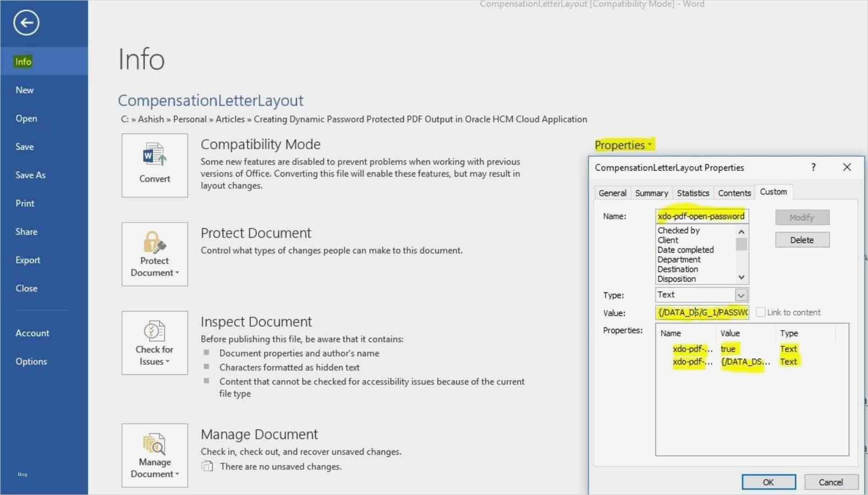Viewport: 868px width, 495px height.
Task: Click the CompensationLetterLayout document title
Action: click(x=211, y=101)
